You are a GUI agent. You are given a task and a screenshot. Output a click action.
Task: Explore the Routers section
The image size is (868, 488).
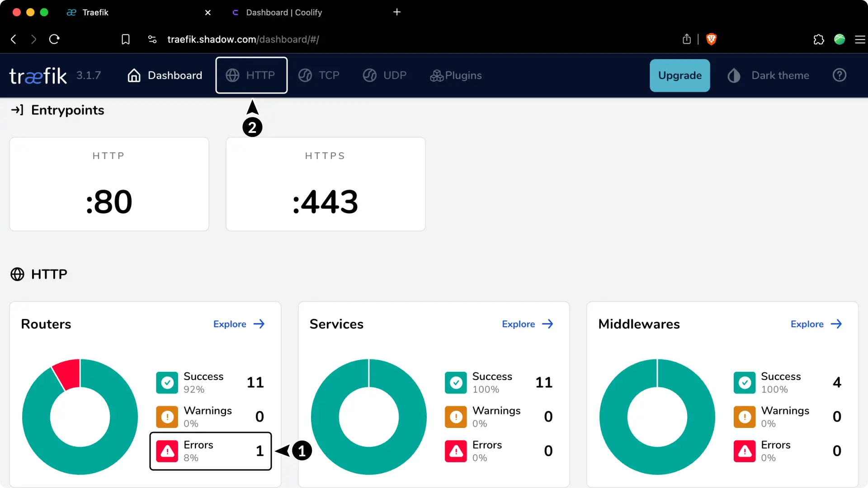[239, 324]
